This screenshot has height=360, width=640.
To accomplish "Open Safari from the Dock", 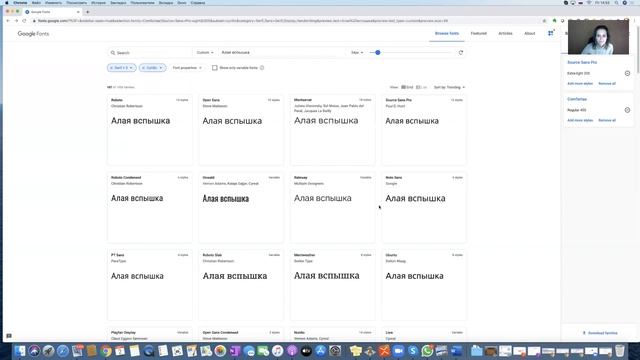I will (62, 351).
